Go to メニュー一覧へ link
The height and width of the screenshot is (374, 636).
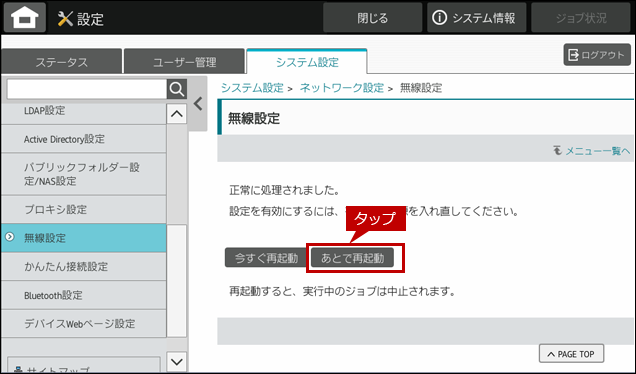point(593,151)
